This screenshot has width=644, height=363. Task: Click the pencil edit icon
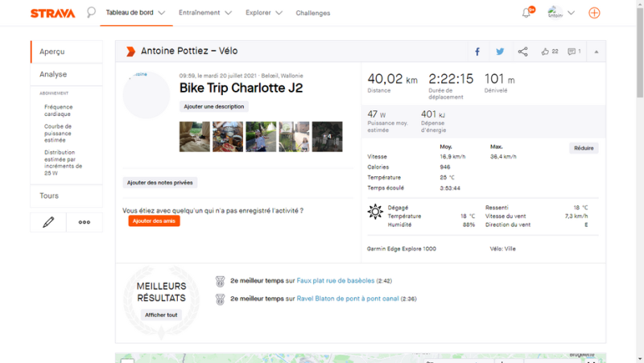48,222
